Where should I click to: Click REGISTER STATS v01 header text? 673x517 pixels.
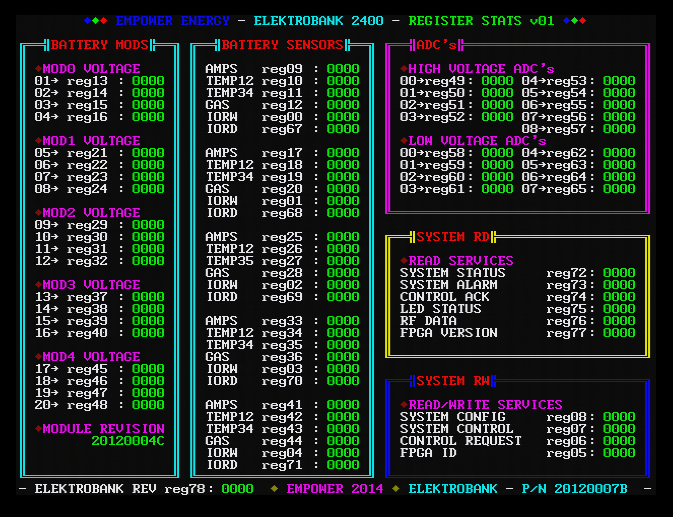(x=481, y=21)
